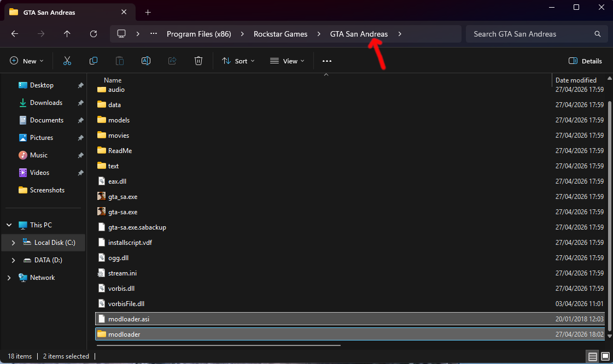Click the Music library icon
The height and width of the screenshot is (364, 613).
tap(23, 155)
